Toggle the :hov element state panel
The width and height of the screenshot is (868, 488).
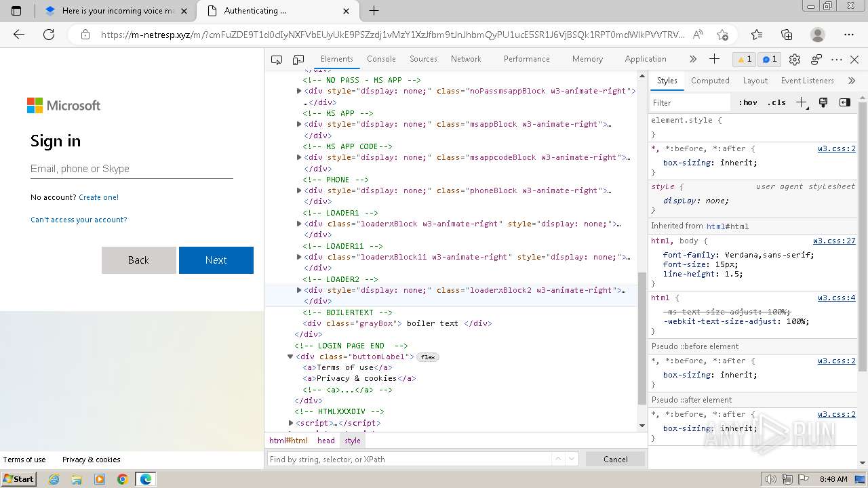[748, 102]
